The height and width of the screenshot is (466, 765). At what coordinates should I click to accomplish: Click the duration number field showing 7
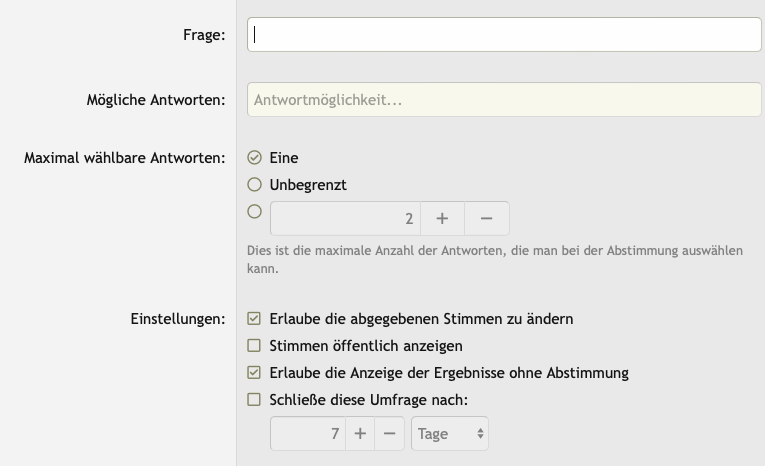pyautogui.click(x=308, y=434)
